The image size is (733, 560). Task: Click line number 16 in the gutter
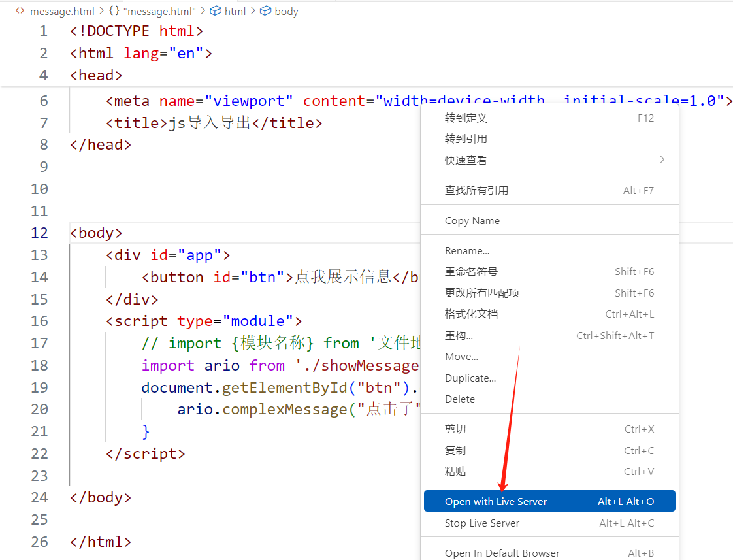(x=39, y=321)
